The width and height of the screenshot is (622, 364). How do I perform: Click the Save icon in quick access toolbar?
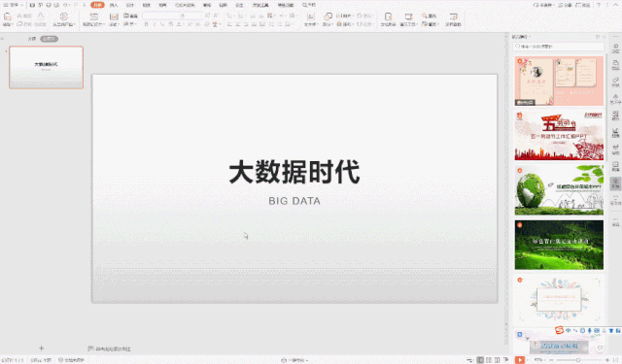coord(32,5)
